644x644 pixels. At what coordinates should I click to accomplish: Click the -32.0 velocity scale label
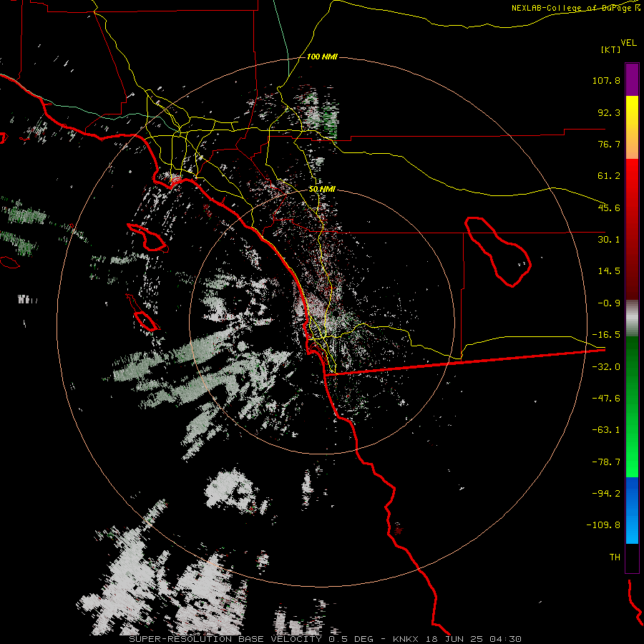coord(606,367)
